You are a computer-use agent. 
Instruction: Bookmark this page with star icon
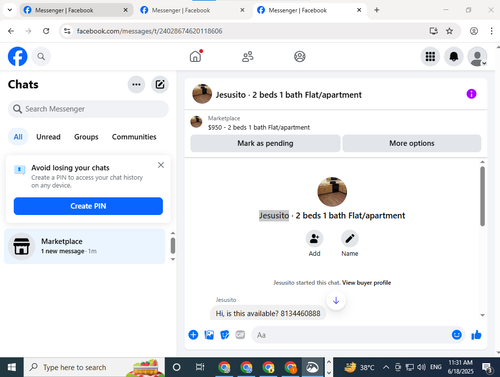[x=449, y=31]
